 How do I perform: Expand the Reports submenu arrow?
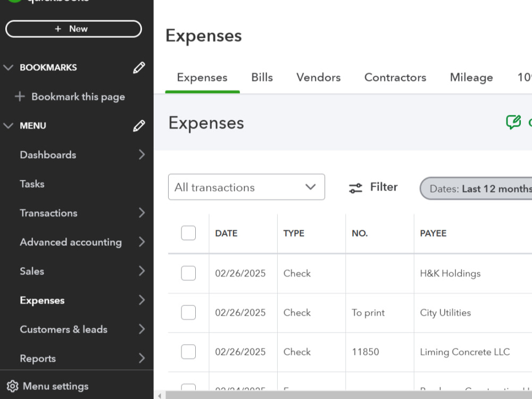pyautogui.click(x=142, y=358)
